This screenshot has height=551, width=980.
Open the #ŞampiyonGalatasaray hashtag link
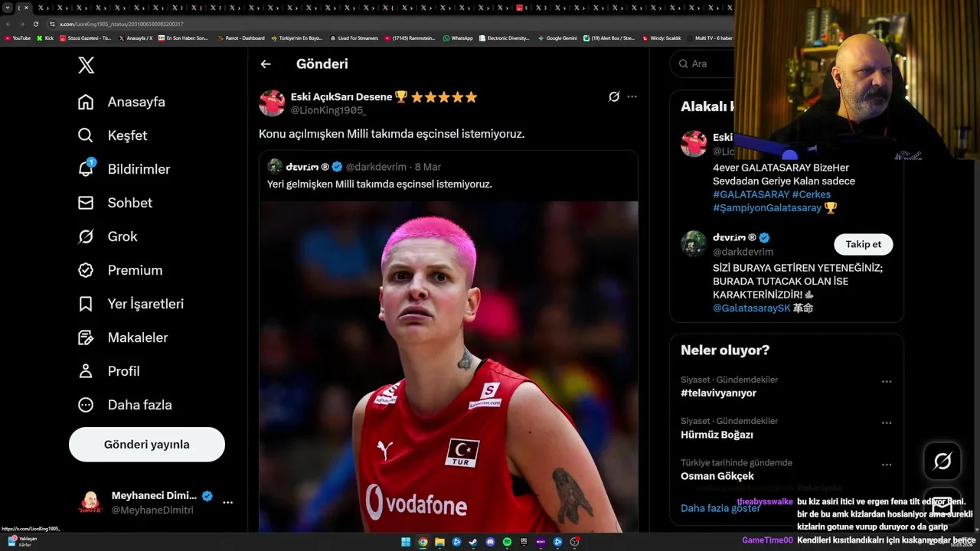click(767, 207)
